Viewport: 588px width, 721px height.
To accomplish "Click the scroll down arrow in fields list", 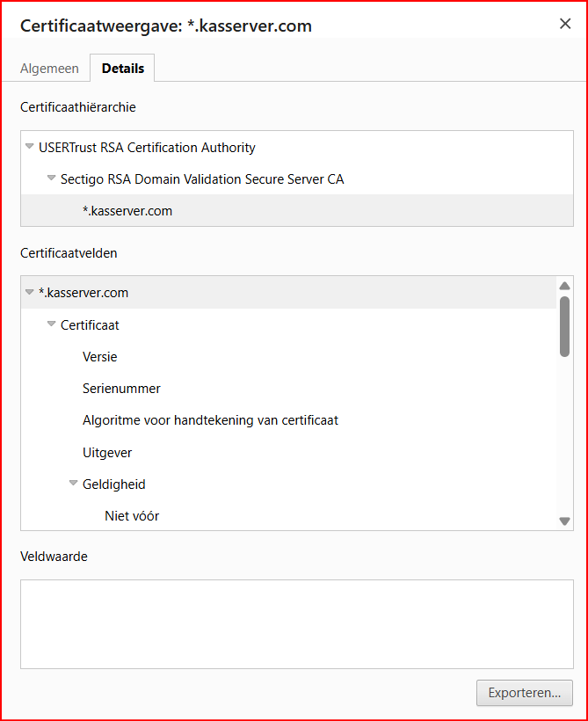I will (565, 521).
